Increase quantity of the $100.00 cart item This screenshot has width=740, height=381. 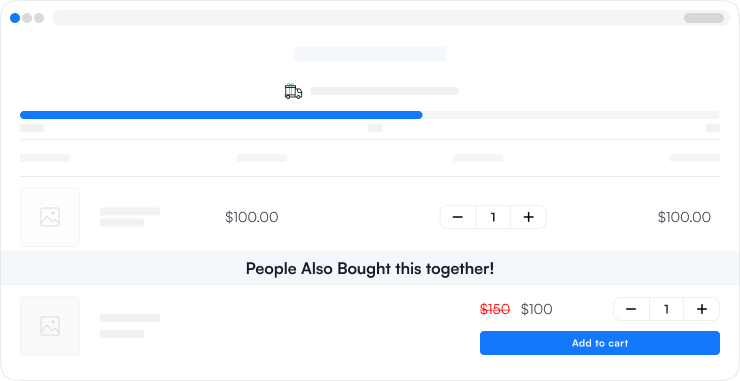tap(529, 217)
